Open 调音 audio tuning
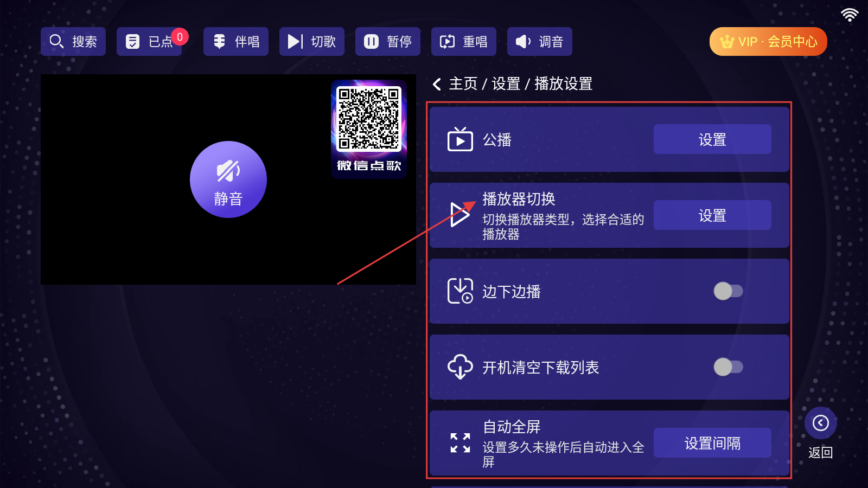This screenshot has width=868, height=488. point(540,42)
